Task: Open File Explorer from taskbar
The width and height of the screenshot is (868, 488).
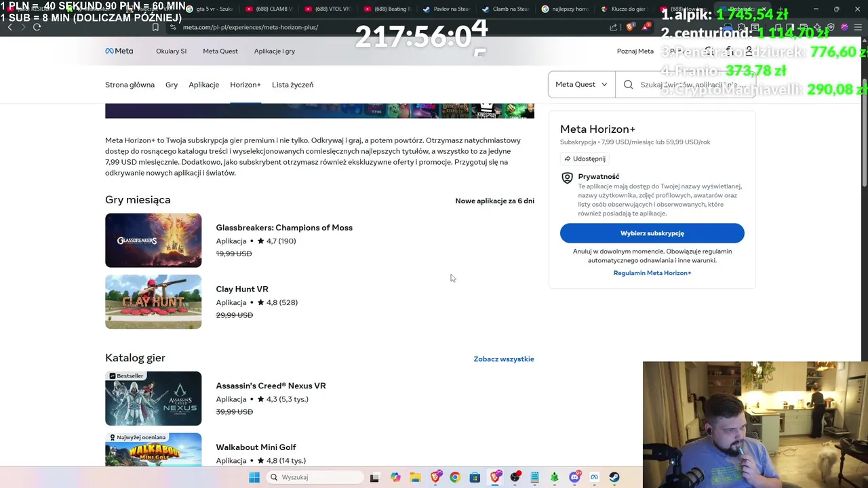Action: pyautogui.click(x=415, y=477)
